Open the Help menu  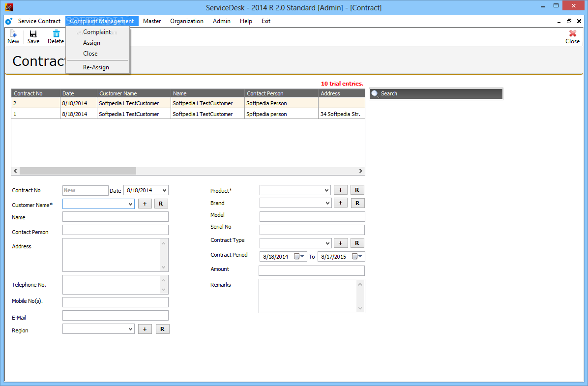click(x=246, y=21)
